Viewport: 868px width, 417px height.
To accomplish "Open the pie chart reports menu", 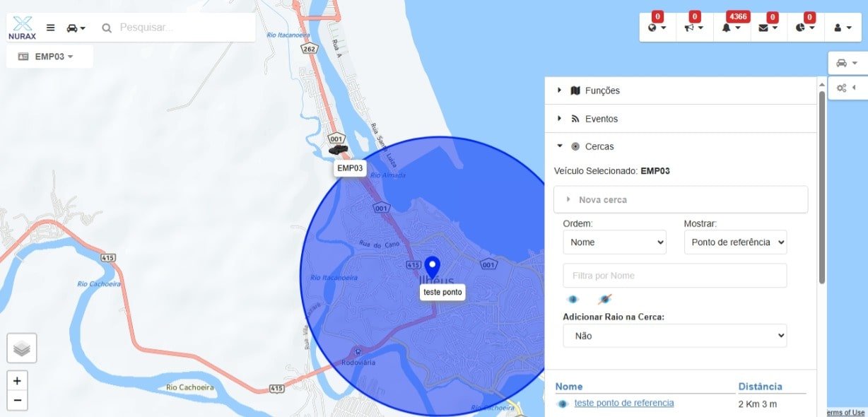I will [x=805, y=28].
